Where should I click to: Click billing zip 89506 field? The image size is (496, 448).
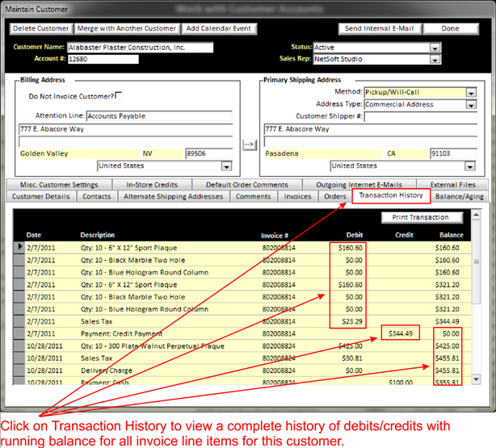209,153
